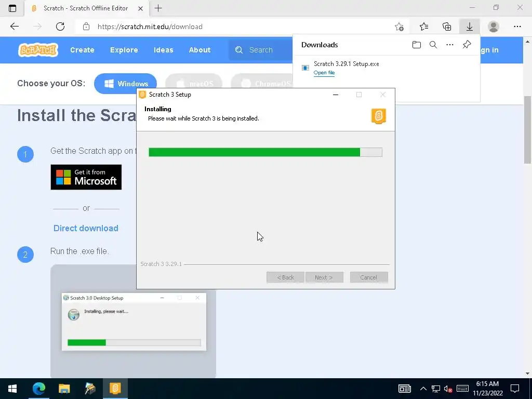Viewport: 532px width, 399px height.
Task: Show hidden system tray icons
Action: [423, 389]
